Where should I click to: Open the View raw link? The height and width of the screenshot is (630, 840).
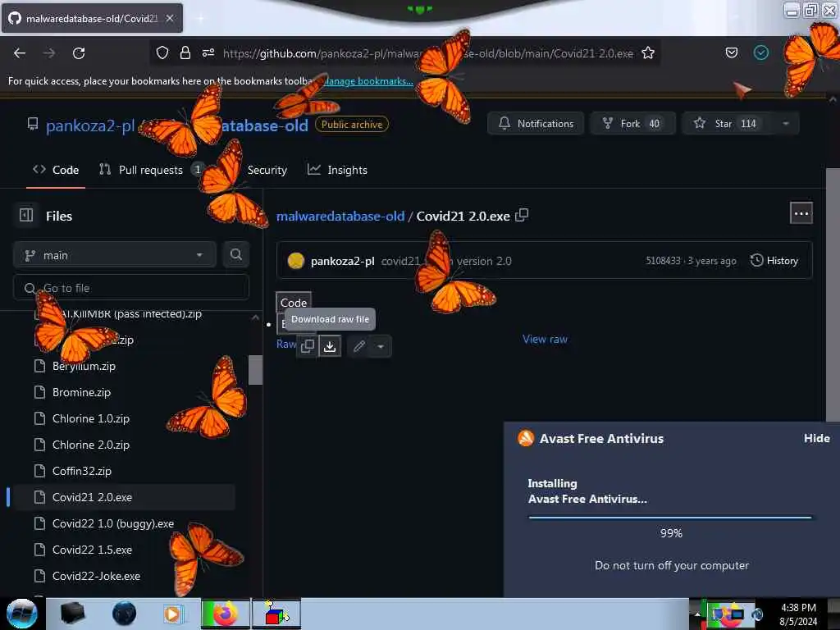point(545,339)
